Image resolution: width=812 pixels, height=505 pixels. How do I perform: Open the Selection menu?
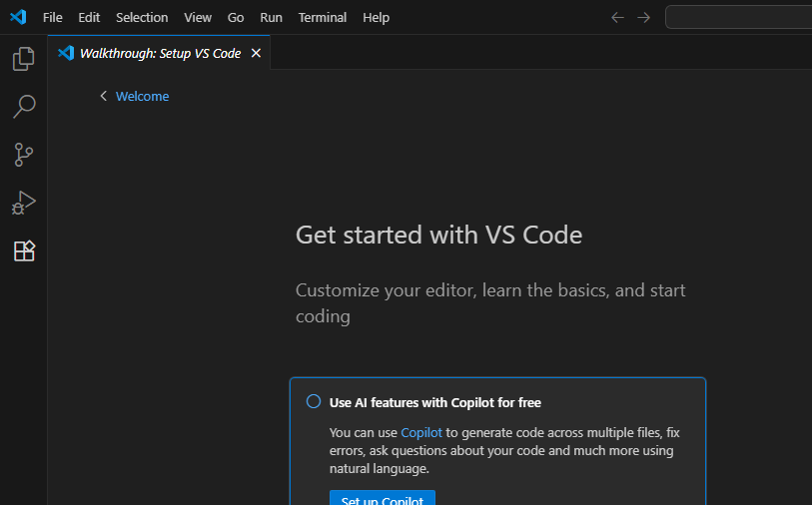coord(142,17)
